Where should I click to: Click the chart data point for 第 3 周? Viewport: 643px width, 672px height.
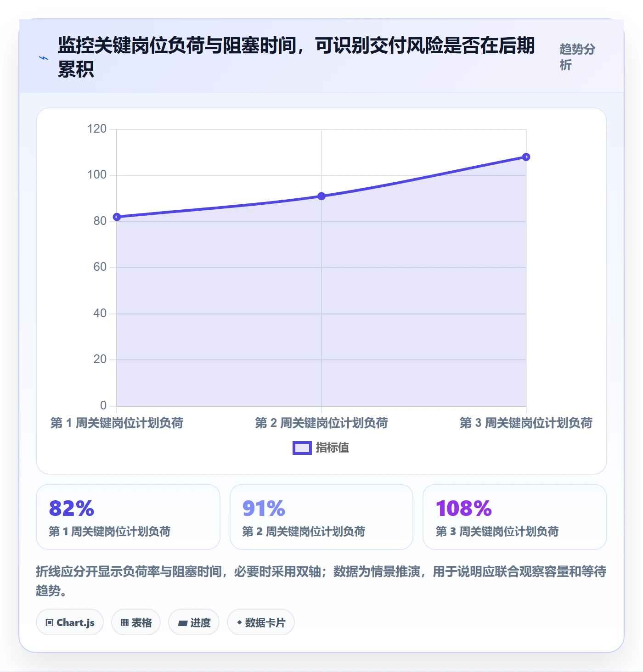coord(526,157)
